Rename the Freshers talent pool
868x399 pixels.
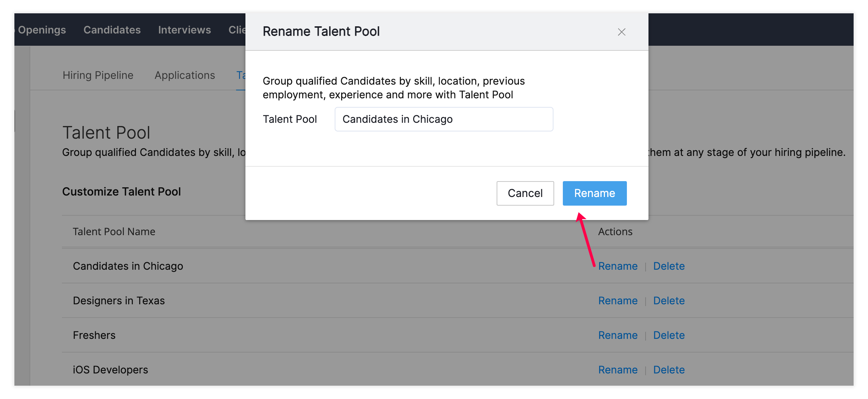pyautogui.click(x=618, y=335)
